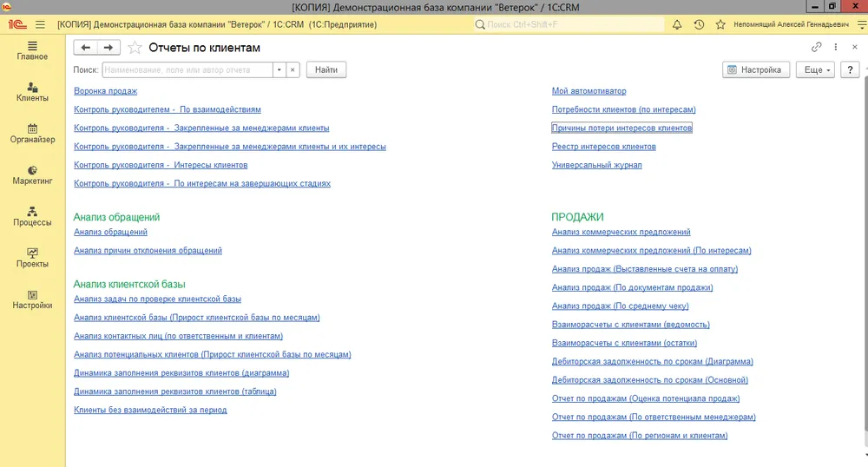Open Анализ задач по проверке клиентской базы
Screen dimensions: 868x467
[157, 299]
